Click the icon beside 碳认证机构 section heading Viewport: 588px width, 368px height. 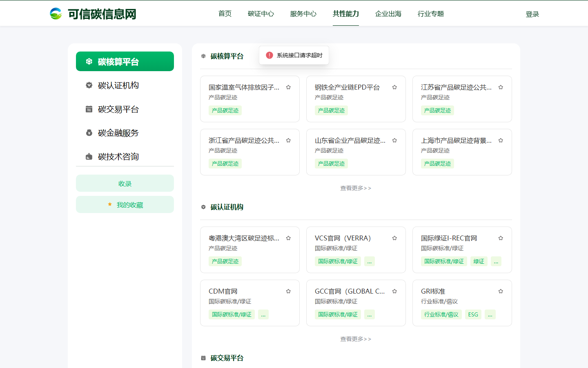click(x=203, y=207)
